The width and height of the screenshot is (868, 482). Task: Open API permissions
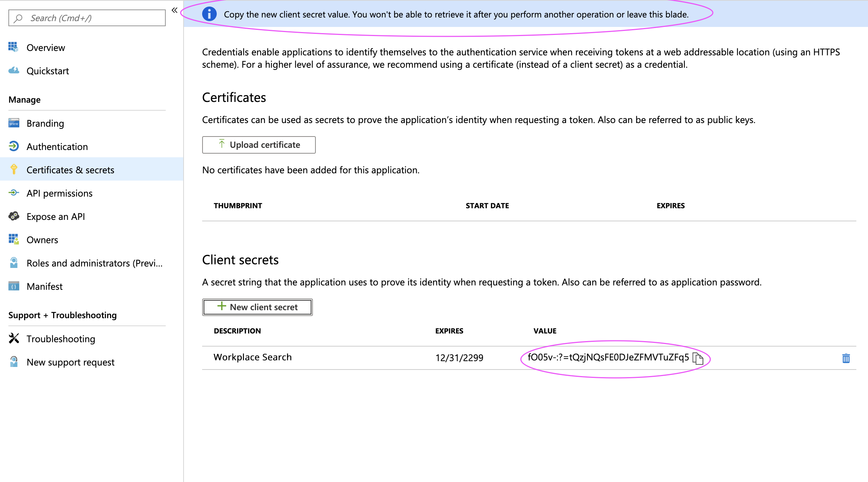point(59,193)
